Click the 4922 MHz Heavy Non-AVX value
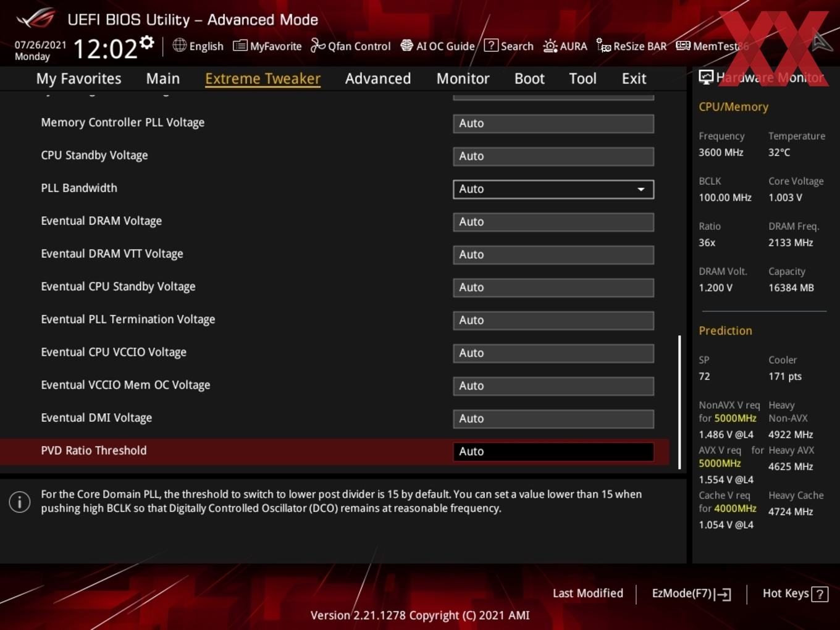 [791, 434]
